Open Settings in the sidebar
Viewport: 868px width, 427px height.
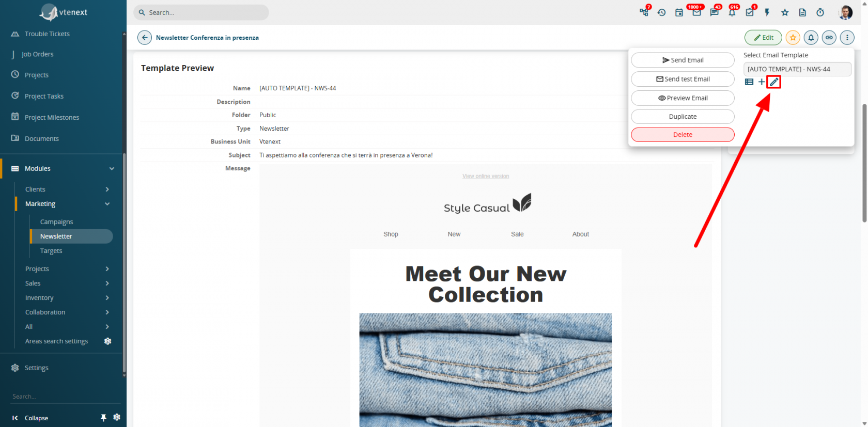[36, 368]
